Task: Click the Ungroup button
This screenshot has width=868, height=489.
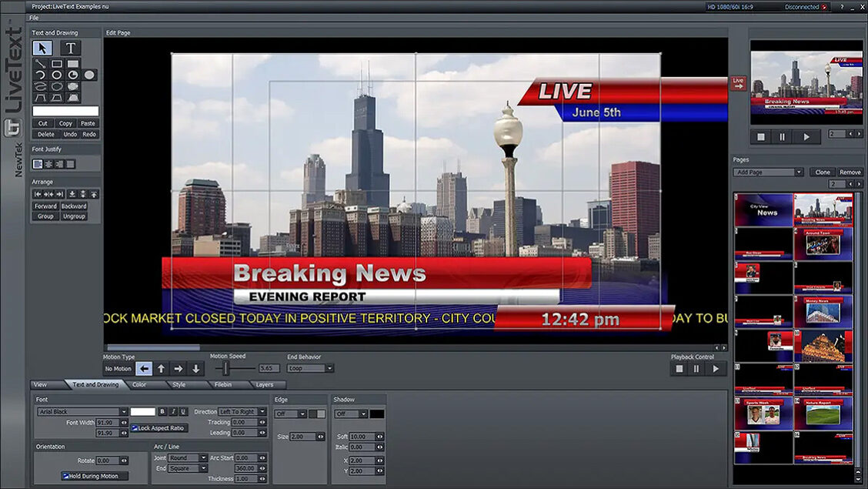Action: tap(74, 216)
